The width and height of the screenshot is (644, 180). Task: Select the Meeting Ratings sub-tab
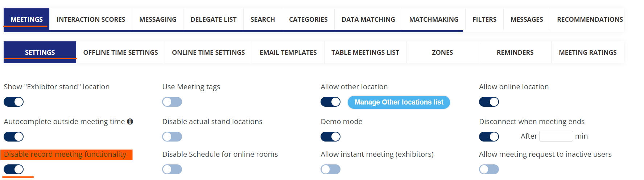pyautogui.click(x=587, y=53)
